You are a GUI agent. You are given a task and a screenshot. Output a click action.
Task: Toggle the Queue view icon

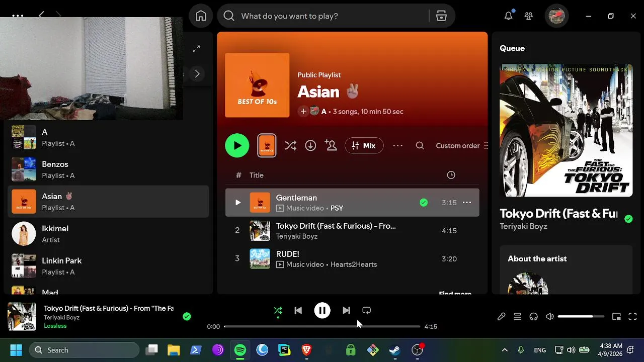(517, 316)
